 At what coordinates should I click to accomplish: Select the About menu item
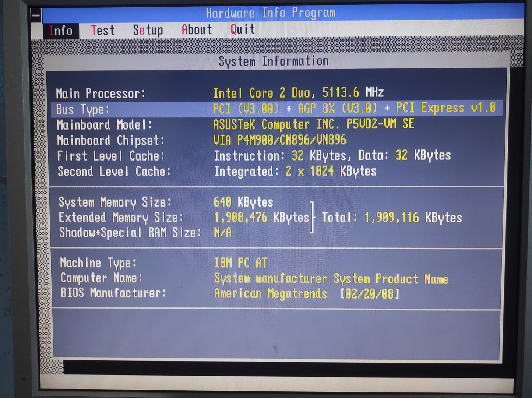[x=197, y=29]
